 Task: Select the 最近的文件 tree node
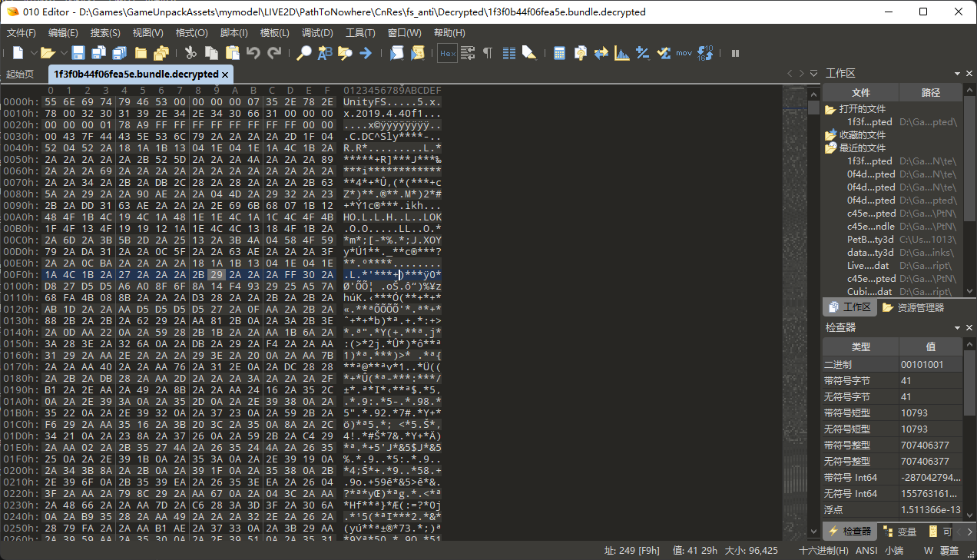click(x=862, y=148)
